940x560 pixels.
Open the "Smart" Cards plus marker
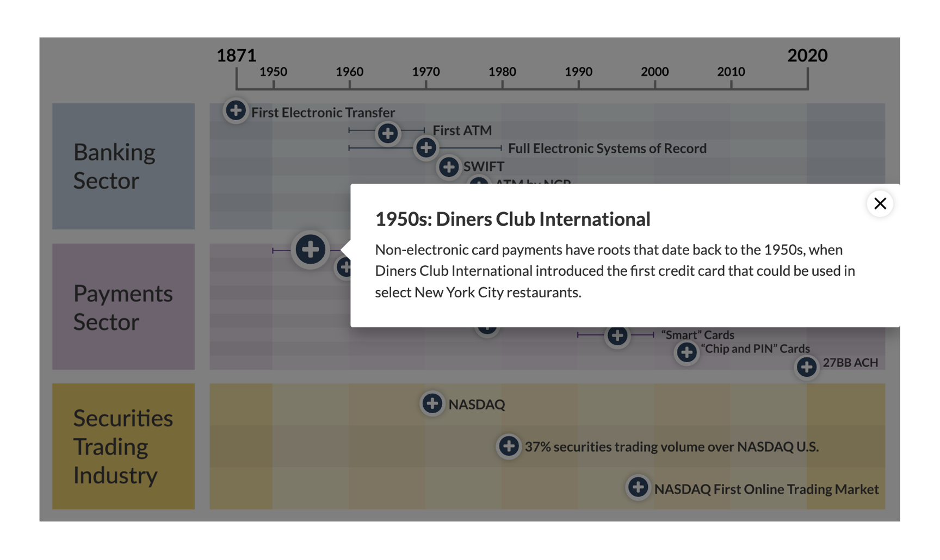pyautogui.click(x=617, y=335)
